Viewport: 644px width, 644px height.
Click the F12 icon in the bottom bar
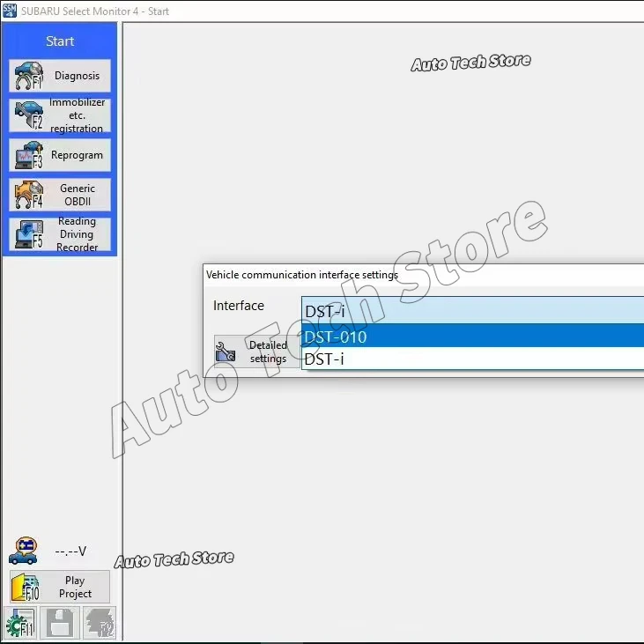[x=100, y=623]
